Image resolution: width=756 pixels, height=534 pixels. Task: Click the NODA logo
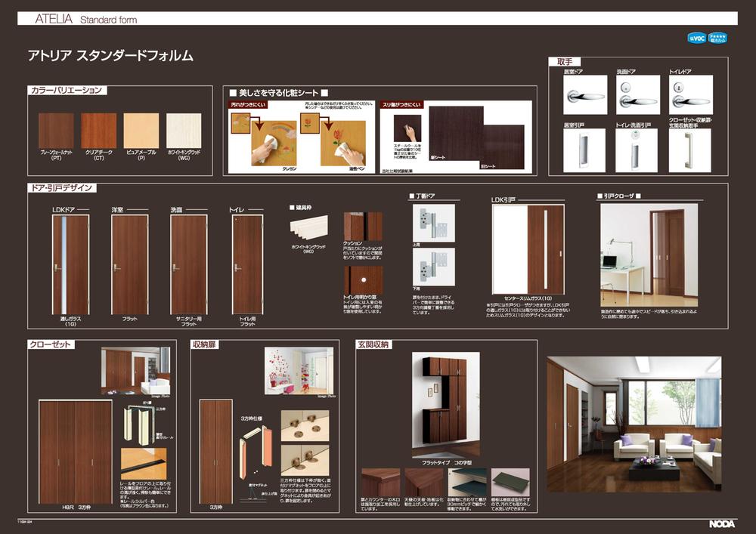pyautogui.click(x=721, y=523)
